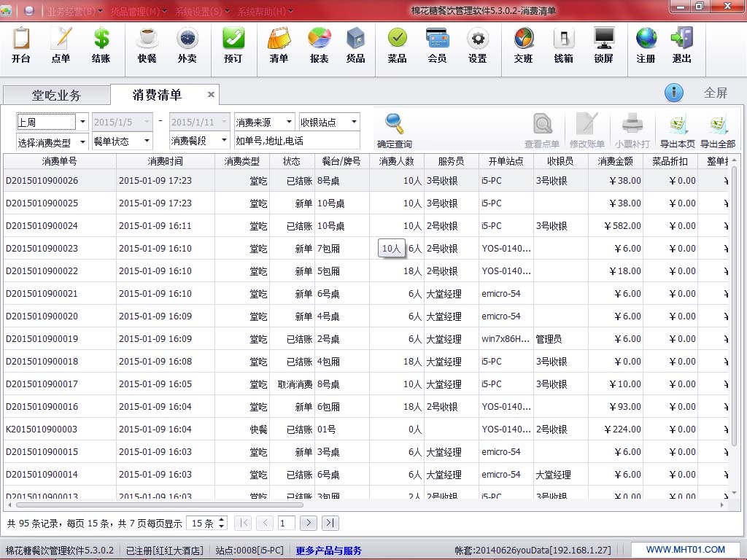Select order row D2015010900017
Viewport: 747px width, 560px height.
(366, 384)
